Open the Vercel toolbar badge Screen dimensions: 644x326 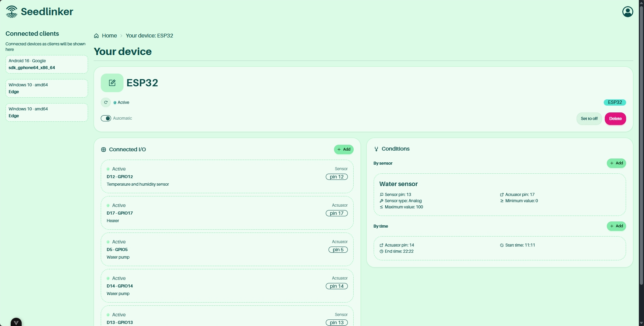click(x=16, y=322)
